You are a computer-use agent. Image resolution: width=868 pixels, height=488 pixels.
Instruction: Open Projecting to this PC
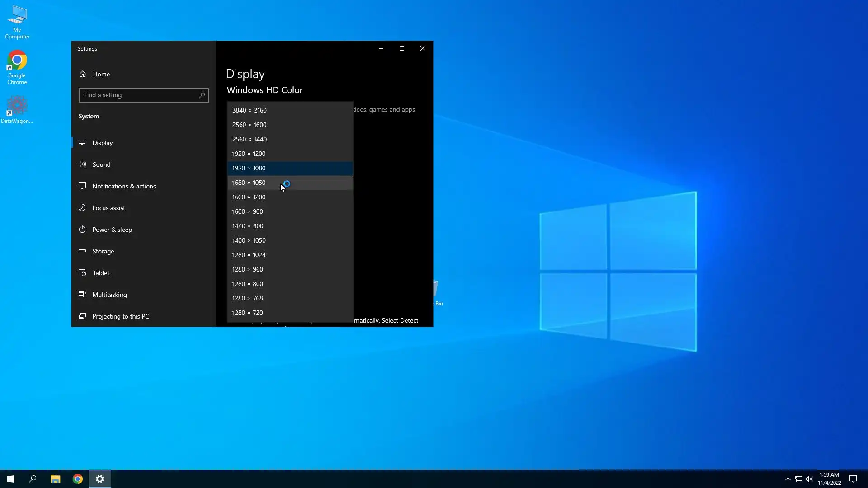tap(120, 316)
